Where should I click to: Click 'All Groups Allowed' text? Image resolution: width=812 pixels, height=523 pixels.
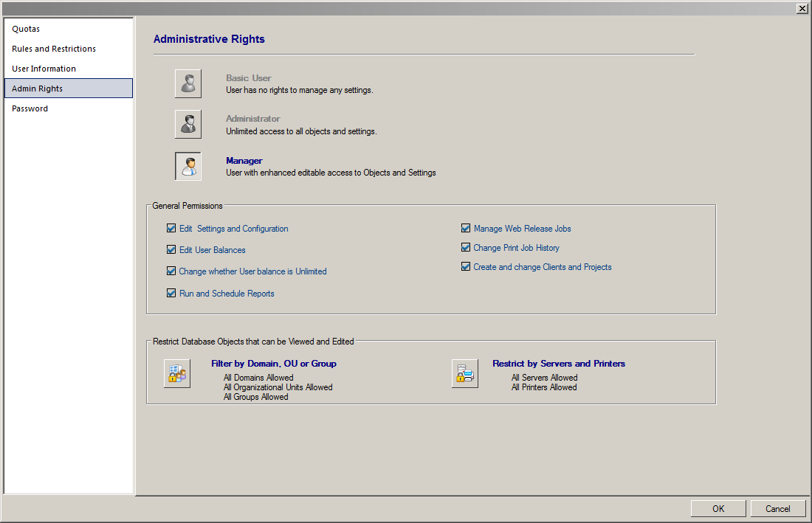(256, 397)
